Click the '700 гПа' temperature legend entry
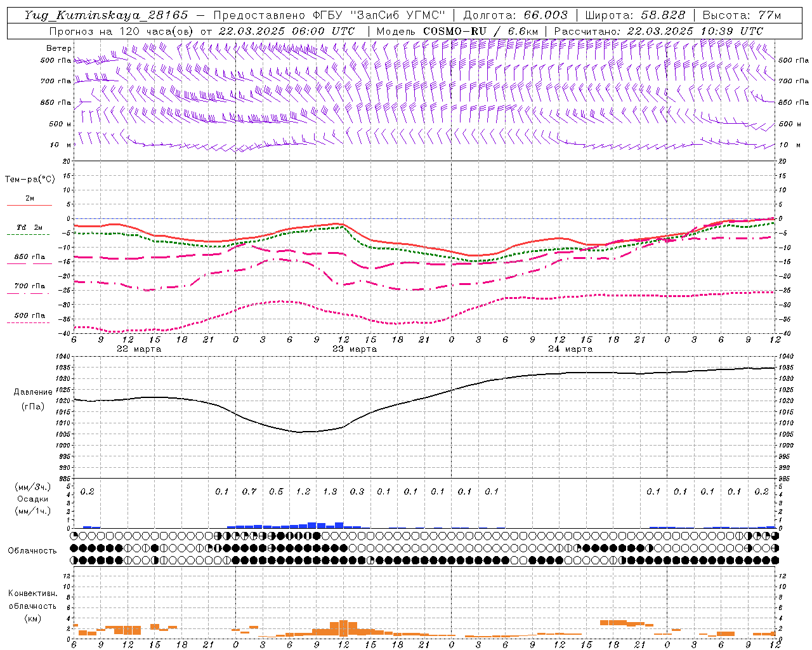The image size is (812, 650). click(30, 286)
